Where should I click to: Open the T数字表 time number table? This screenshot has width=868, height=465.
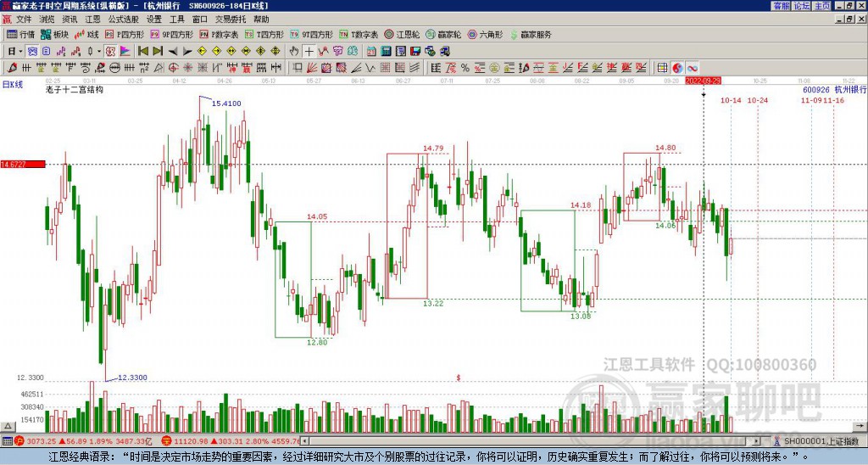(x=359, y=34)
